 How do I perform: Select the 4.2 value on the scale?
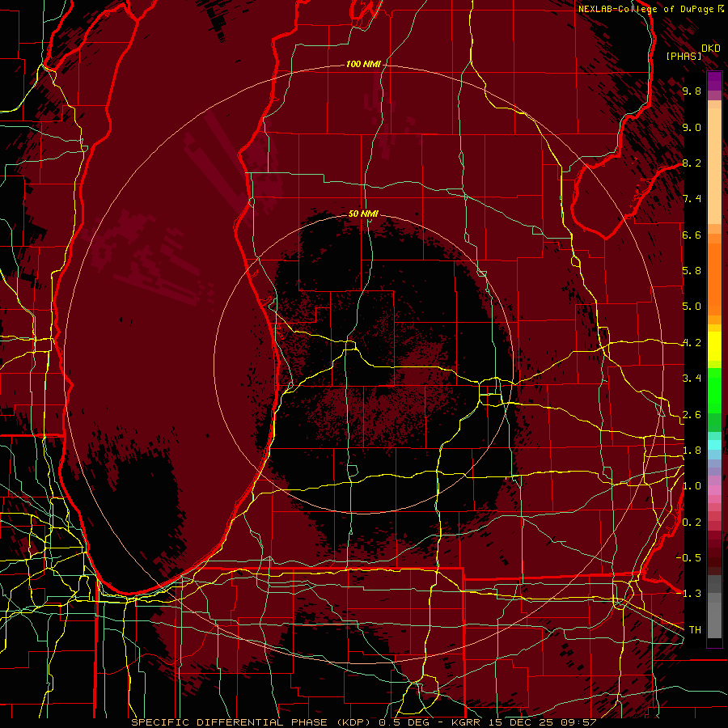click(x=692, y=343)
